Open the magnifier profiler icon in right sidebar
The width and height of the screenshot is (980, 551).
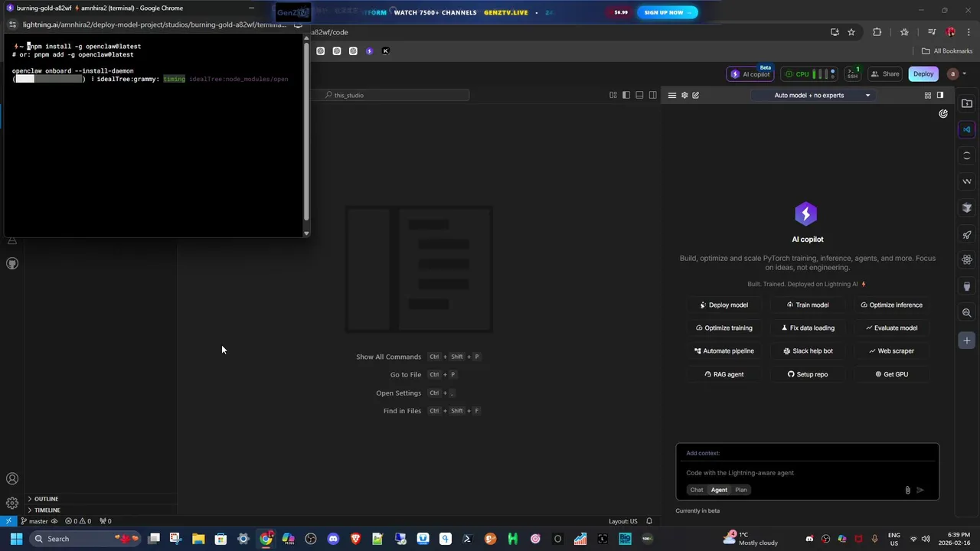click(x=967, y=313)
